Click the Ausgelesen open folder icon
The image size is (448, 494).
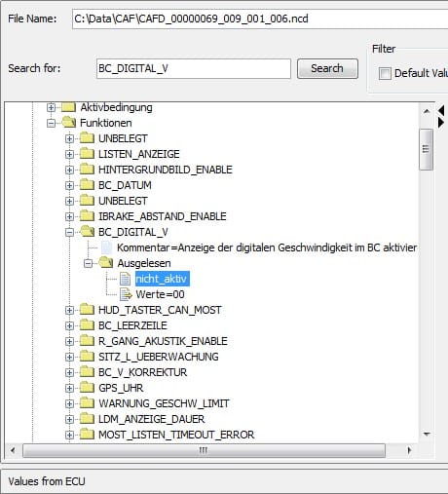(x=106, y=263)
